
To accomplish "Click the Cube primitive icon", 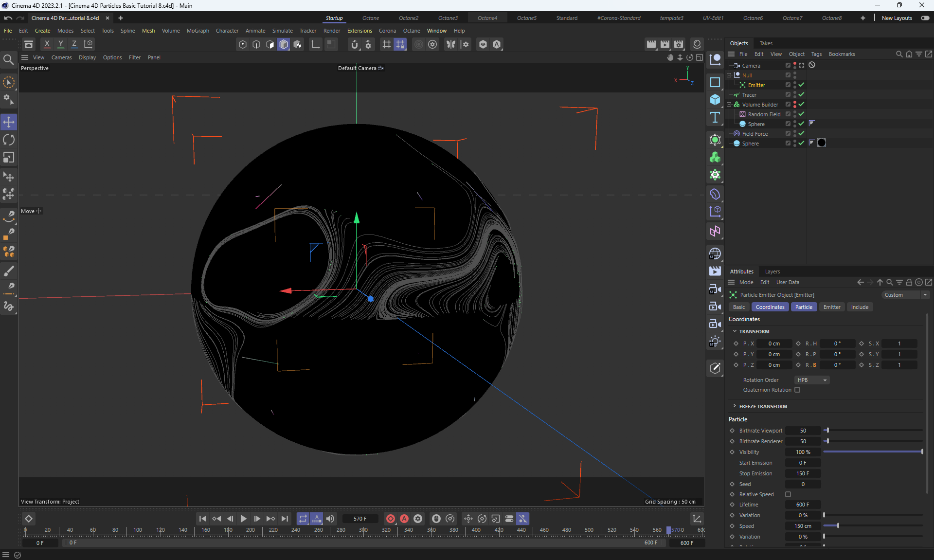I will click(715, 100).
